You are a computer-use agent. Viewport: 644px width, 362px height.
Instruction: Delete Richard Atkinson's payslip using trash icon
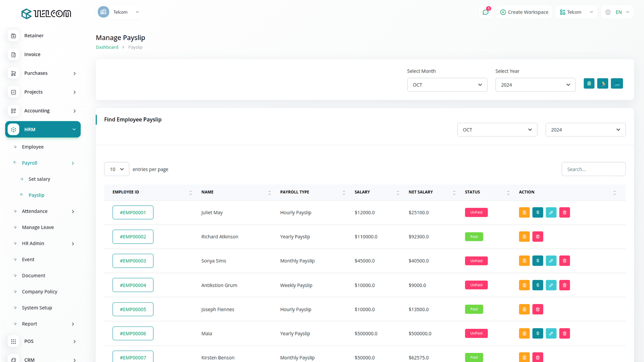coord(538,237)
